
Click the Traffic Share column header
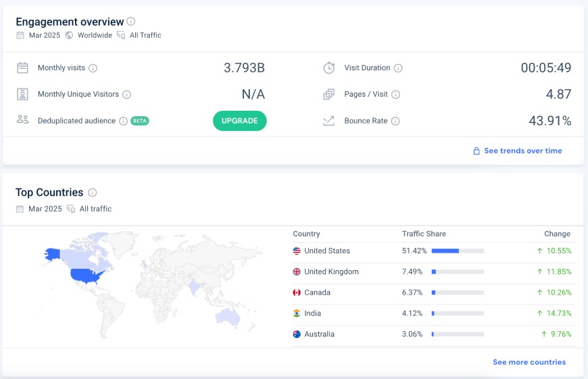(424, 234)
